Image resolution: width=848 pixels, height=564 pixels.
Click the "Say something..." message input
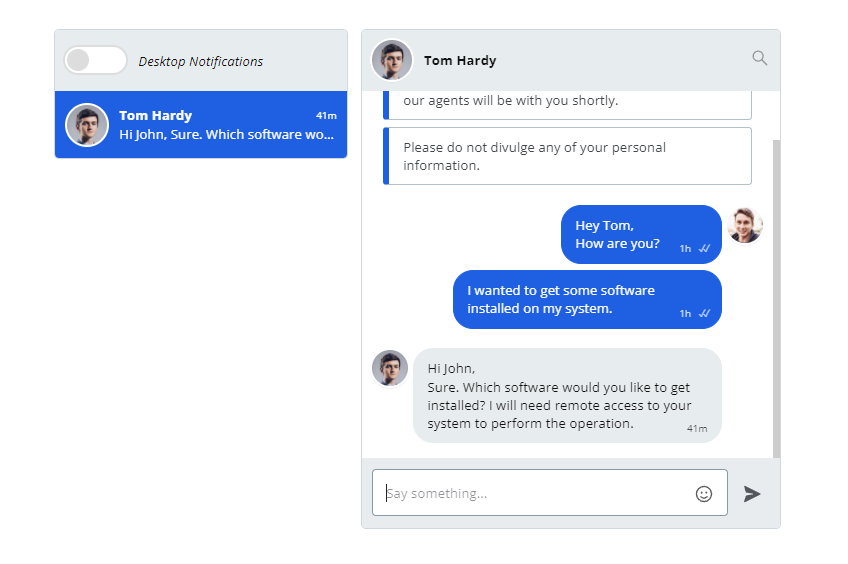tap(535, 493)
